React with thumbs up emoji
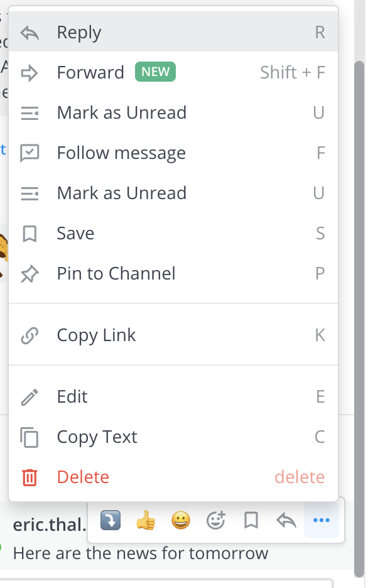 pos(146,520)
